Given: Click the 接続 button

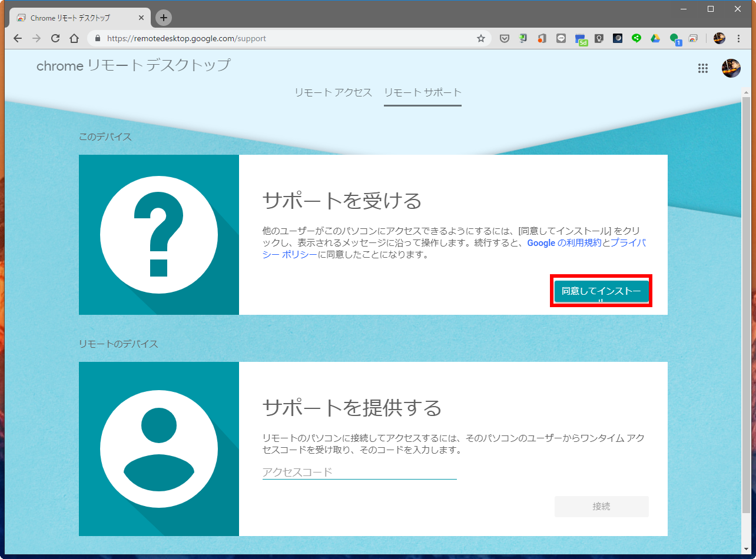Looking at the screenshot, I should pyautogui.click(x=601, y=507).
